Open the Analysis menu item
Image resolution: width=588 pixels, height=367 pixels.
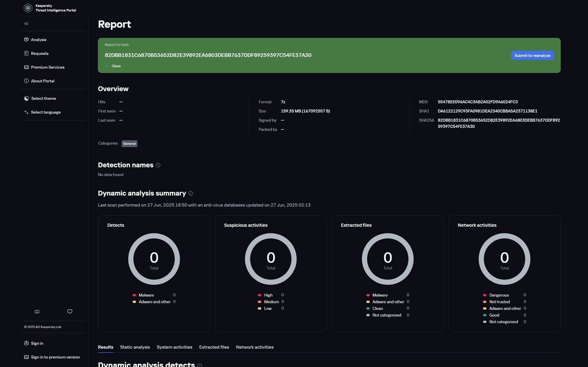click(39, 40)
